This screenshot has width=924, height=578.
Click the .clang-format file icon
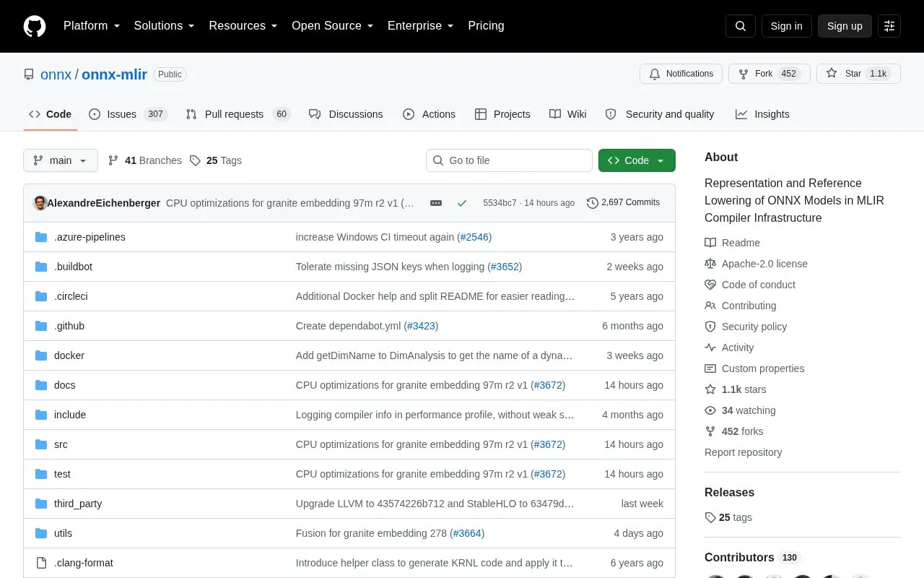[41, 563]
